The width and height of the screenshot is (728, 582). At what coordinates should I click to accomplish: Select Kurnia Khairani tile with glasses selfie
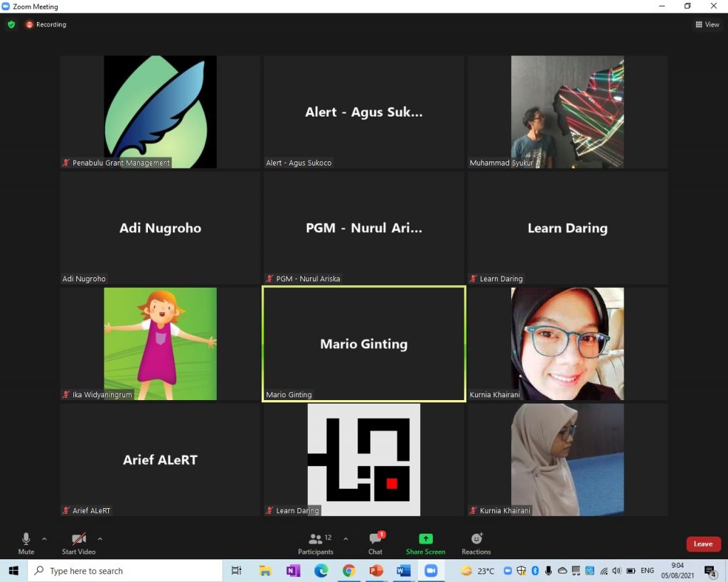(567, 344)
